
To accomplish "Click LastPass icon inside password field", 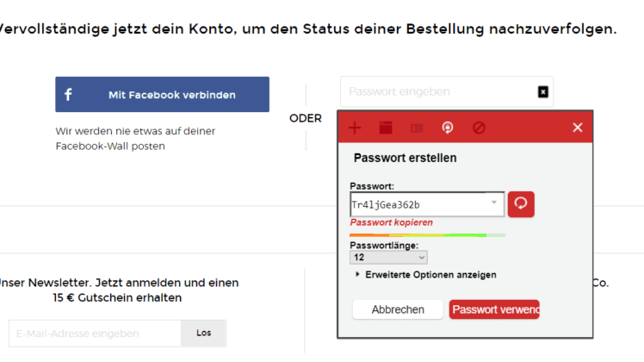I will [x=543, y=91].
